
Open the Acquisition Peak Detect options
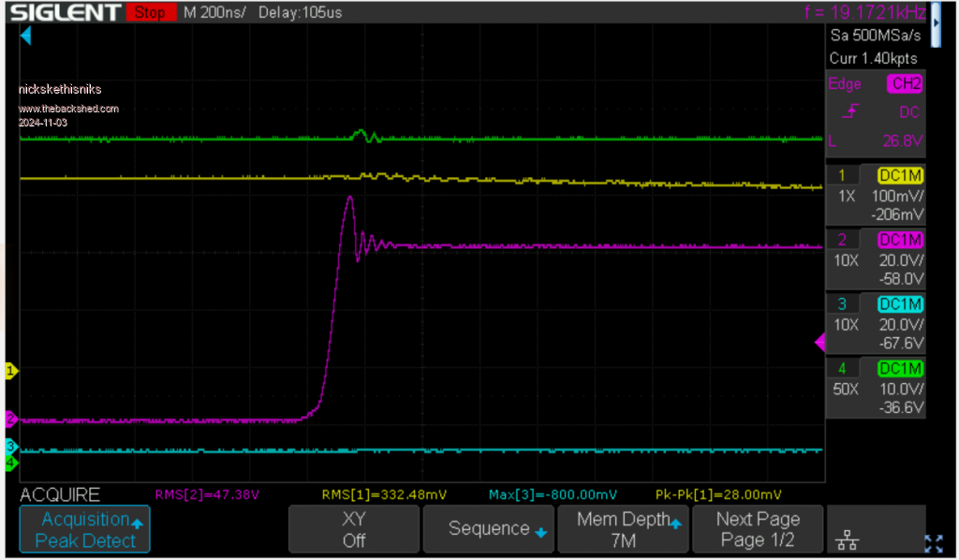[84, 529]
